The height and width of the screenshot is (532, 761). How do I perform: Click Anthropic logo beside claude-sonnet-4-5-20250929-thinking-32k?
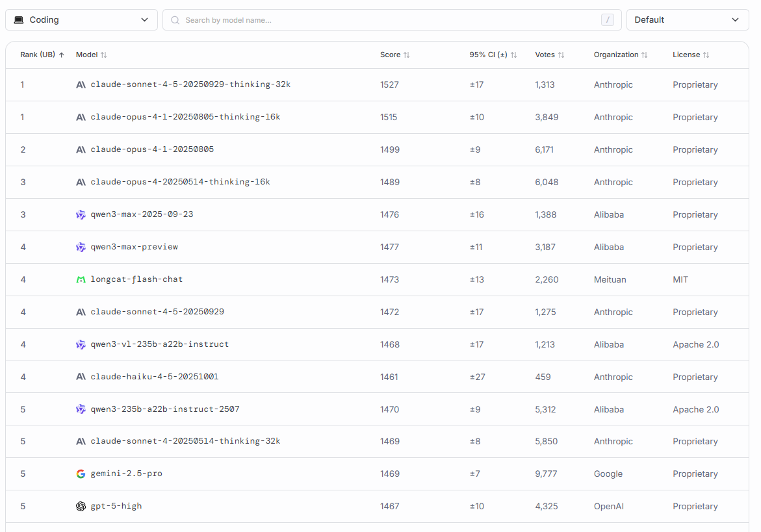[x=81, y=85]
